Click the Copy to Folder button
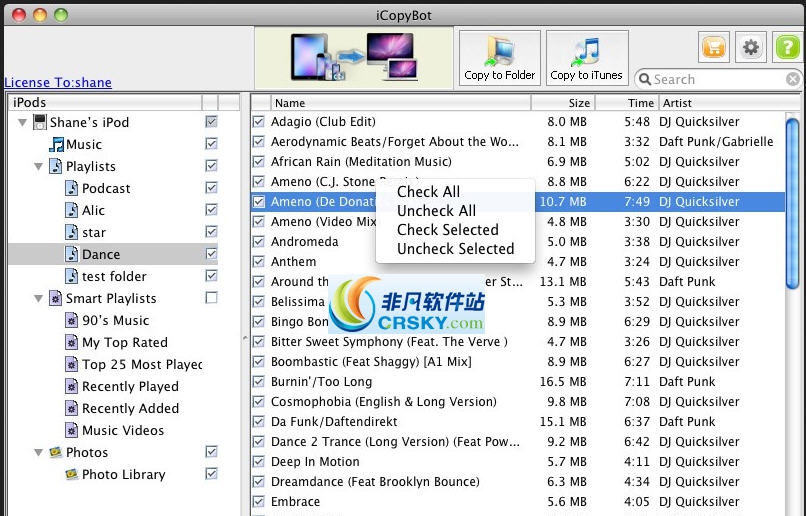Viewport: 806px width, 516px height. 499,57
